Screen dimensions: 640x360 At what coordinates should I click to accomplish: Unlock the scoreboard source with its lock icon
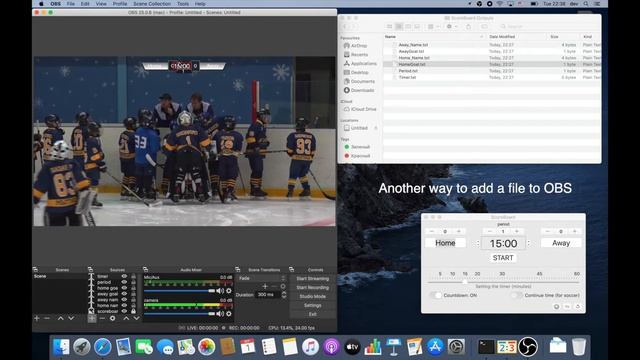[x=133, y=311]
